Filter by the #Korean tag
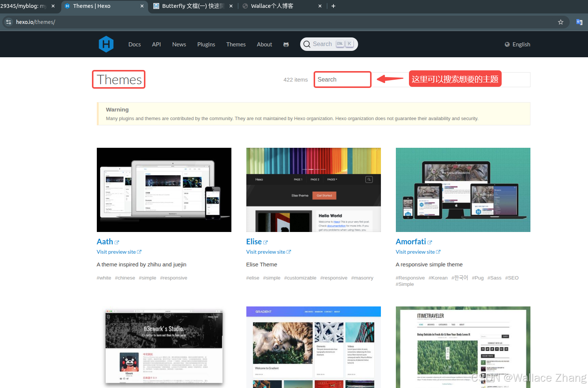Screen dimensions: 588x388 438,278
